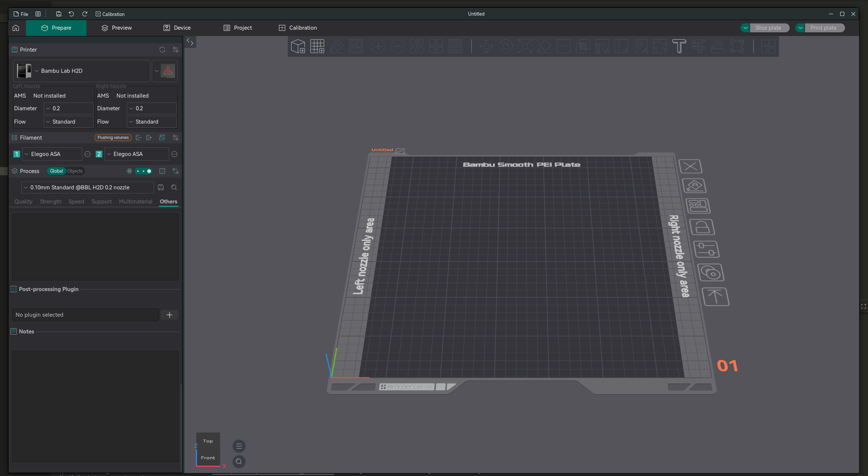Open the bed plate type dropdown arrow
The width and height of the screenshot is (868, 476).
pos(157,71)
